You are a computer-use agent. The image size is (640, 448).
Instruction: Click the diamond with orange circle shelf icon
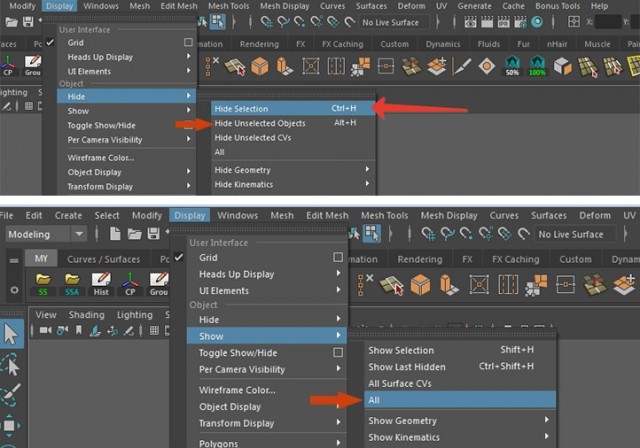(x=487, y=66)
